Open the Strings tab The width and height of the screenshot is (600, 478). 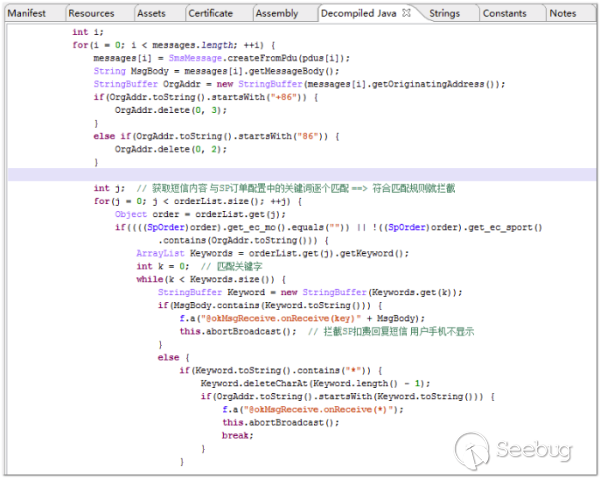point(446,13)
